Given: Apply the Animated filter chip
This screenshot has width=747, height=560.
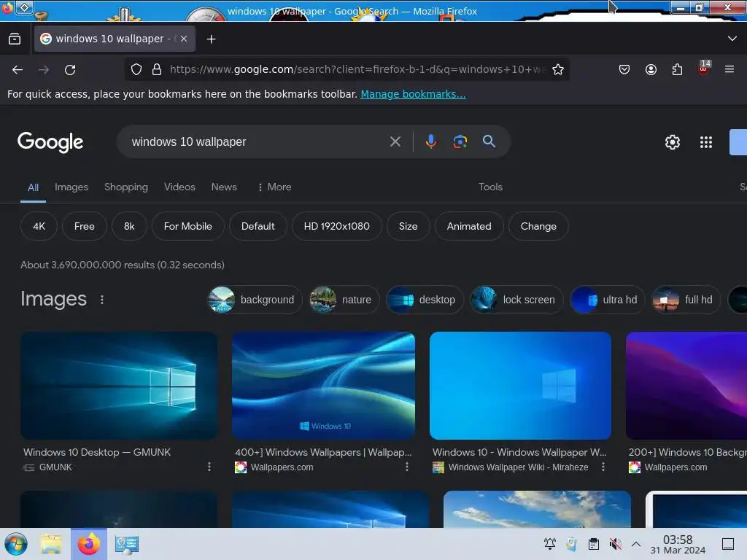Looking at the screenshot, I should pos(469,226).
